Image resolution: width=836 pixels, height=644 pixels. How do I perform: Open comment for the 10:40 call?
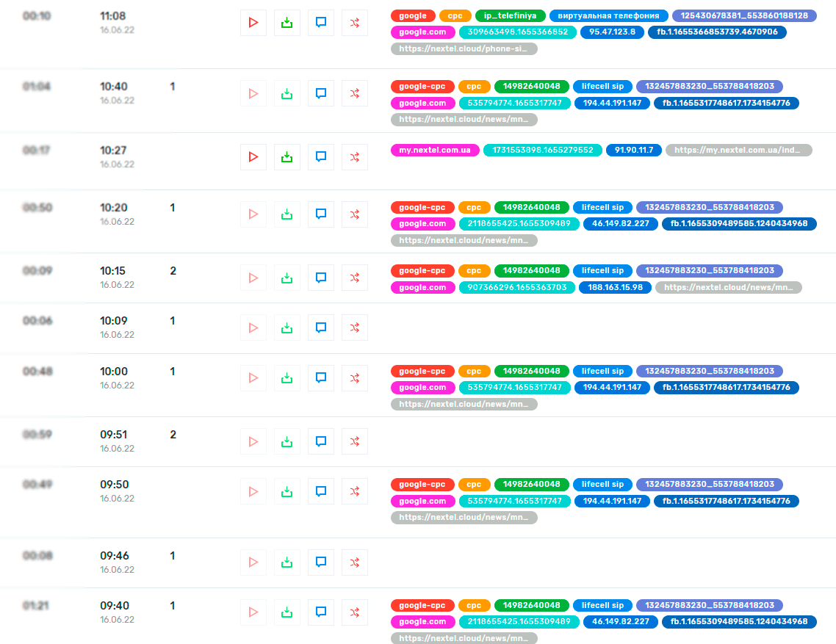pyautogui.click(x=321, y=93)
